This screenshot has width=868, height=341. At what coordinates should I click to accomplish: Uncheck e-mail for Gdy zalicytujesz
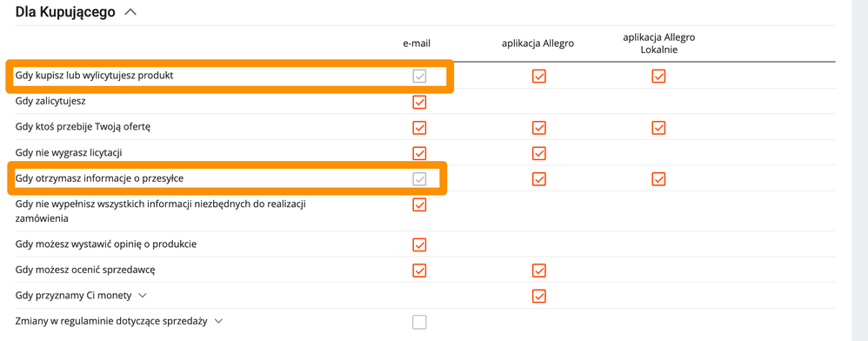point(419,102)
